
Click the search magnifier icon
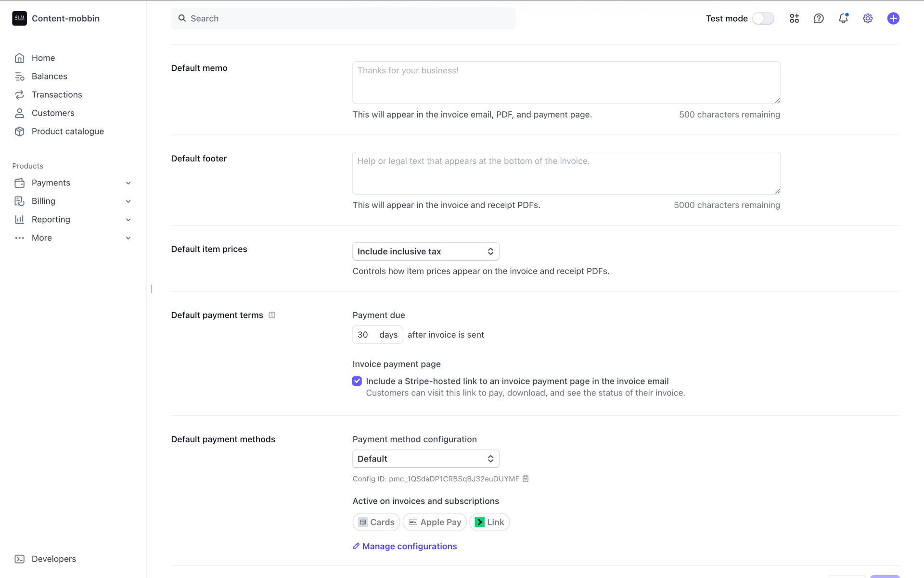182,18
